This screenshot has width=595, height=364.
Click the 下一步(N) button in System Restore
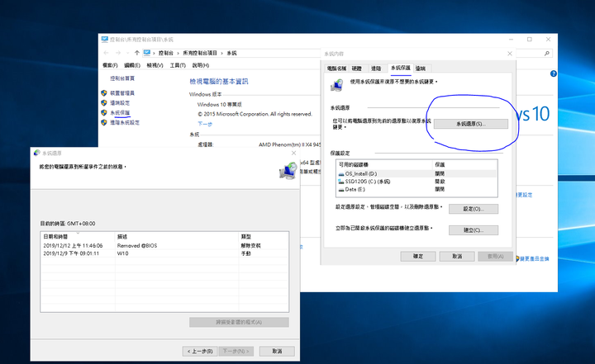[x=236, y=351]
